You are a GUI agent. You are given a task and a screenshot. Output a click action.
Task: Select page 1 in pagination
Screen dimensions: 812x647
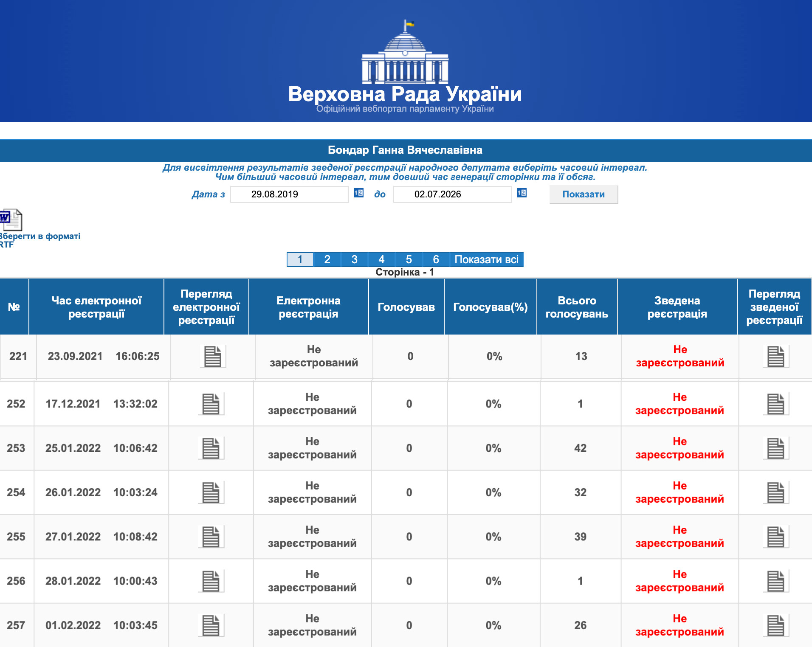[300, 259]
